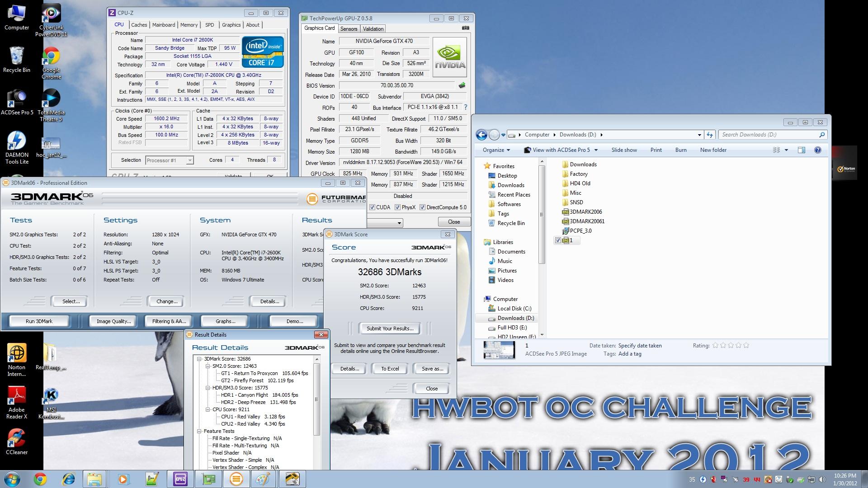The width and height of the screenshot is (868, 488).
Task: Open the Windows Start orb
Action: tap(12, 479)
